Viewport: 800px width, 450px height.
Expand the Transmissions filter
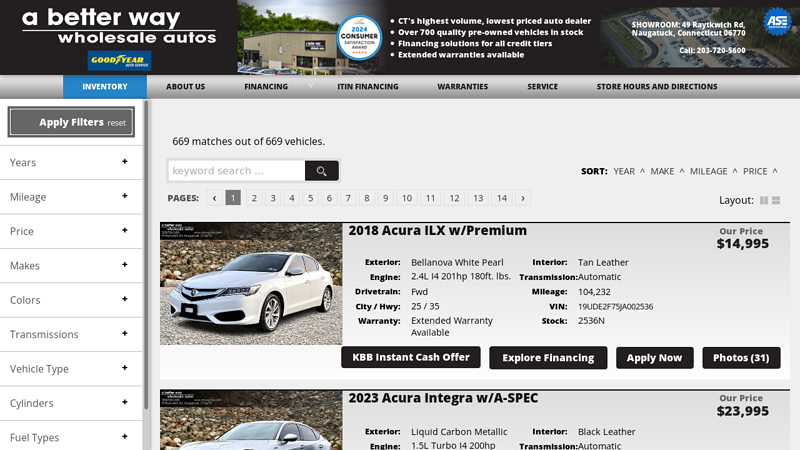(71, 334)
